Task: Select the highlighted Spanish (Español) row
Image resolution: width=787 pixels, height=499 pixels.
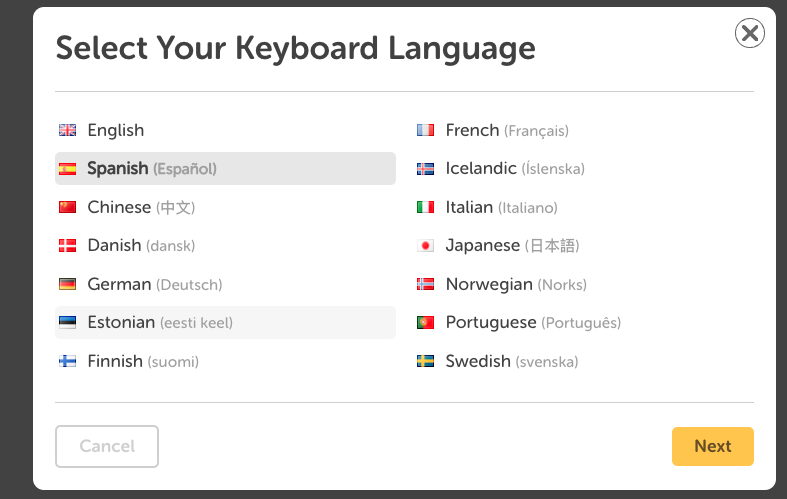Action: click(225, 169)
